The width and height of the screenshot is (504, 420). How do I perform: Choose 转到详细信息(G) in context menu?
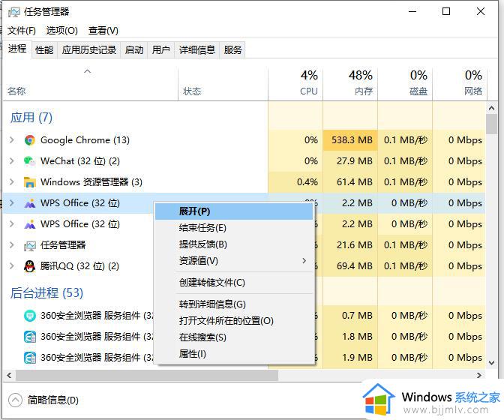click(234, 304)
